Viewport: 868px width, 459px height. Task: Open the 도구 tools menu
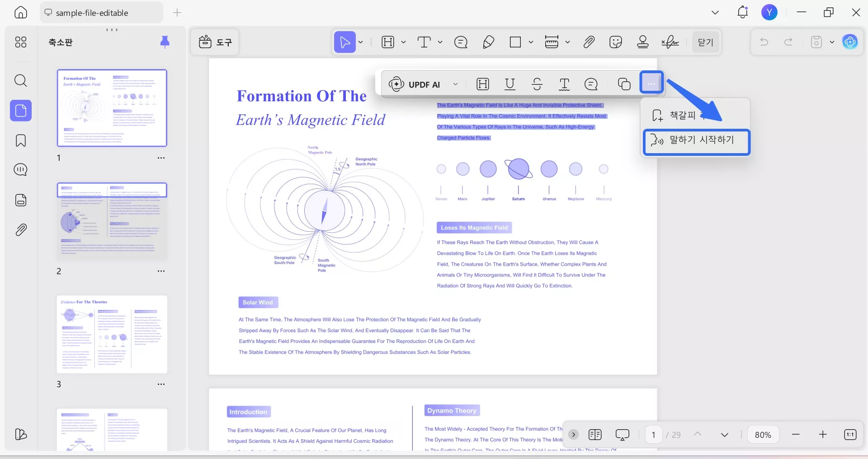pos(215,42)
